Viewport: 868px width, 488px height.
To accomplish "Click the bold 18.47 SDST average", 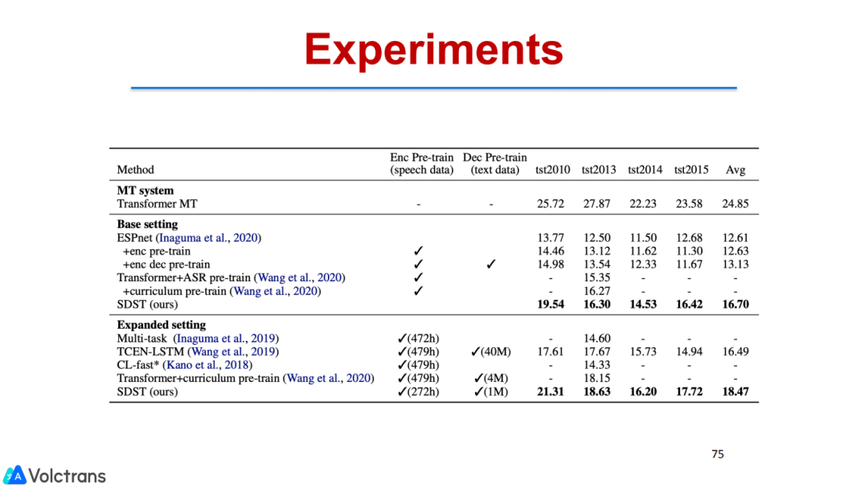I will [735, 392].
